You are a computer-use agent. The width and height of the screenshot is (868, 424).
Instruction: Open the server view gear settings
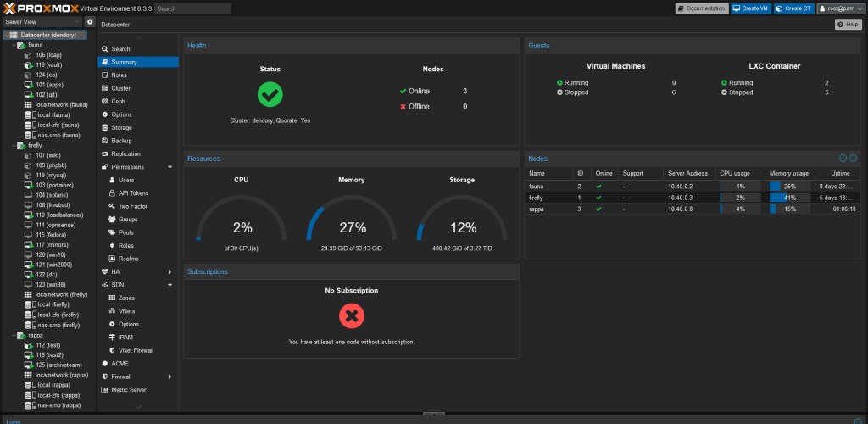tap(90, 21)
